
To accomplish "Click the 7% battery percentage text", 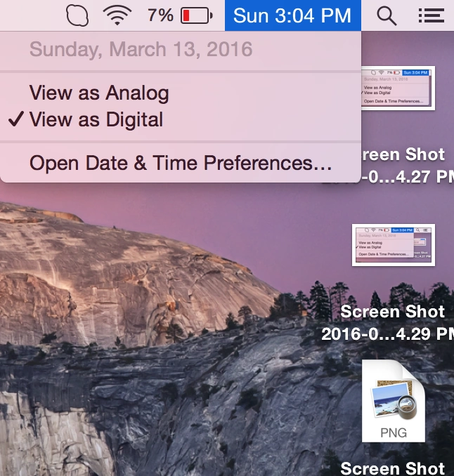I will pos(160,15).
